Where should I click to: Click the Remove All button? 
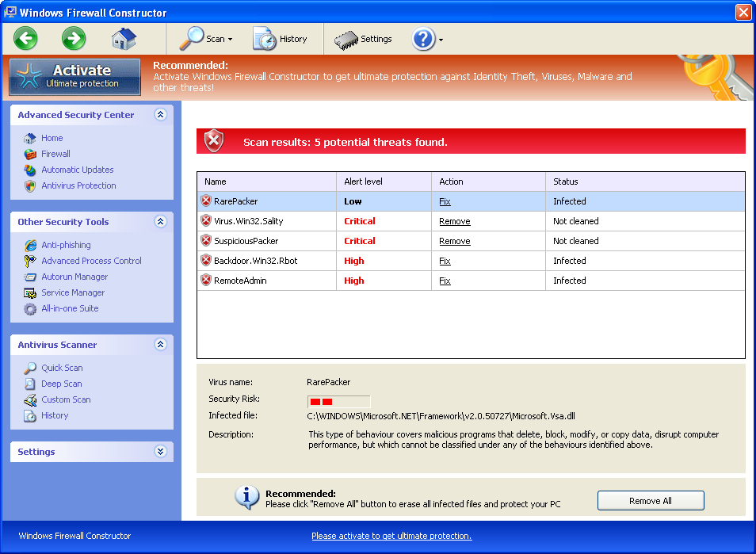pos(650,501)
